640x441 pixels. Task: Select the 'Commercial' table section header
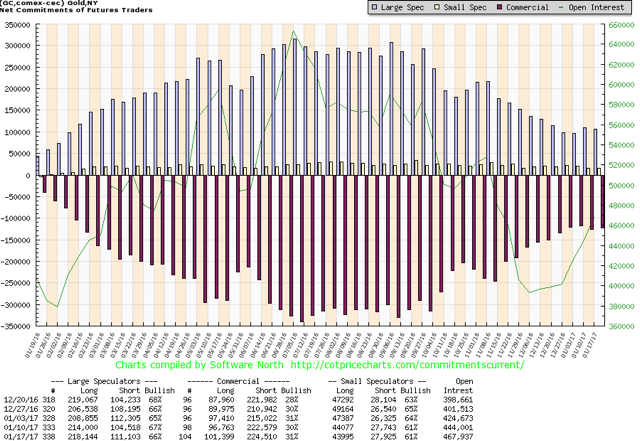point(238,381)
